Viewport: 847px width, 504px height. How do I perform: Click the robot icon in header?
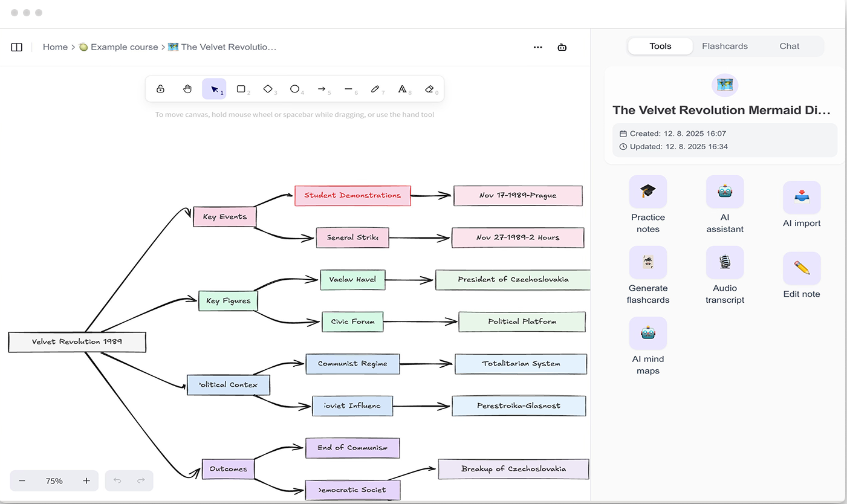pyautogui.click(x=562, y=47)
